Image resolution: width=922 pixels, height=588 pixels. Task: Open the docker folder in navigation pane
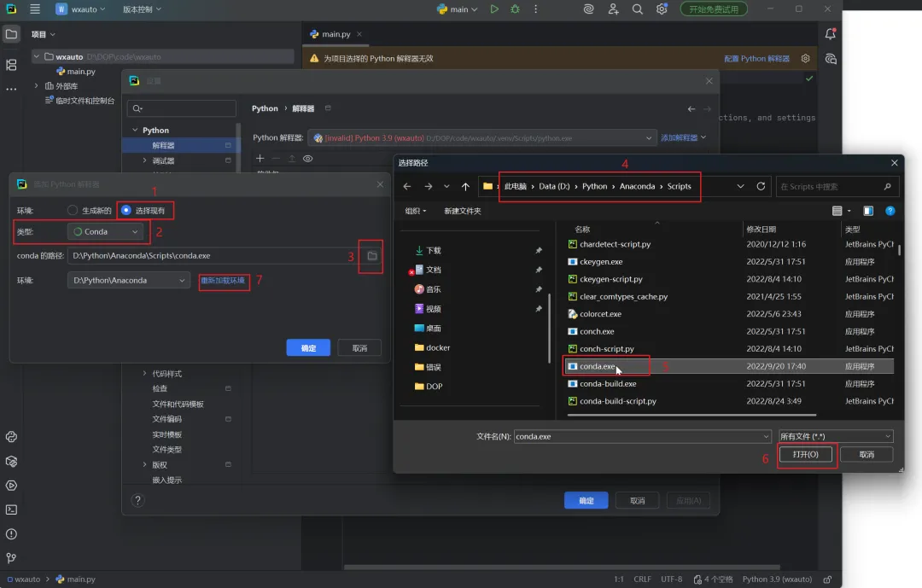[432, 347]
